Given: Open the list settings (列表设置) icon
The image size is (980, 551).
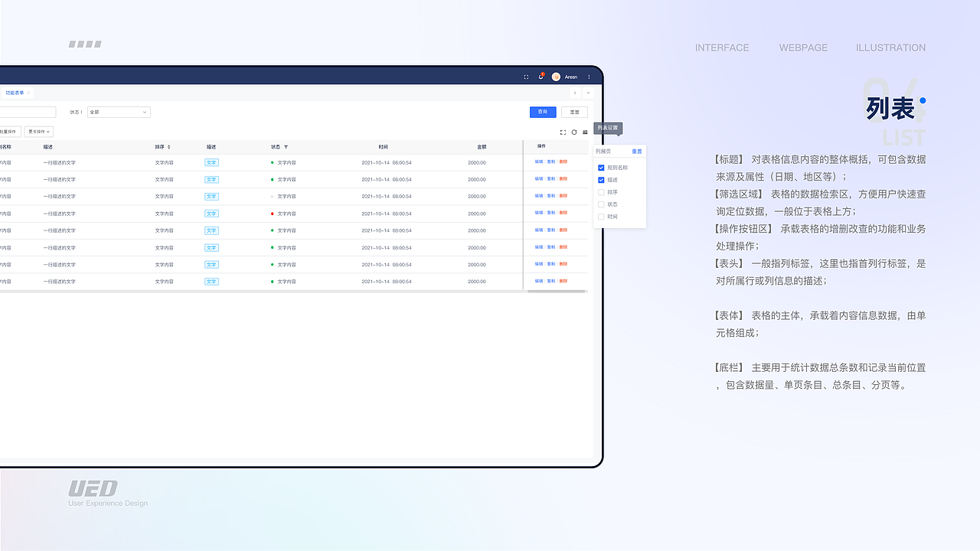Looking at the screenshot, I should point(585,132).
